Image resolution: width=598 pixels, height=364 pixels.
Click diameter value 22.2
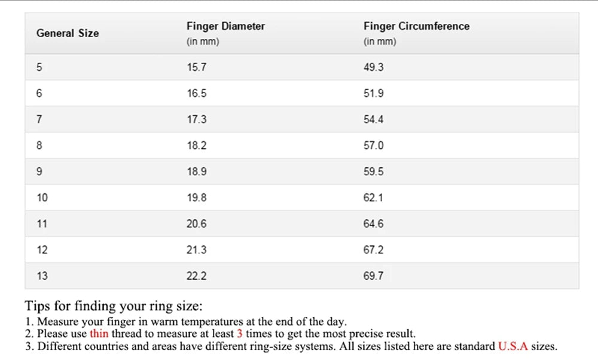pyautogui.click(x=196, y=276)
